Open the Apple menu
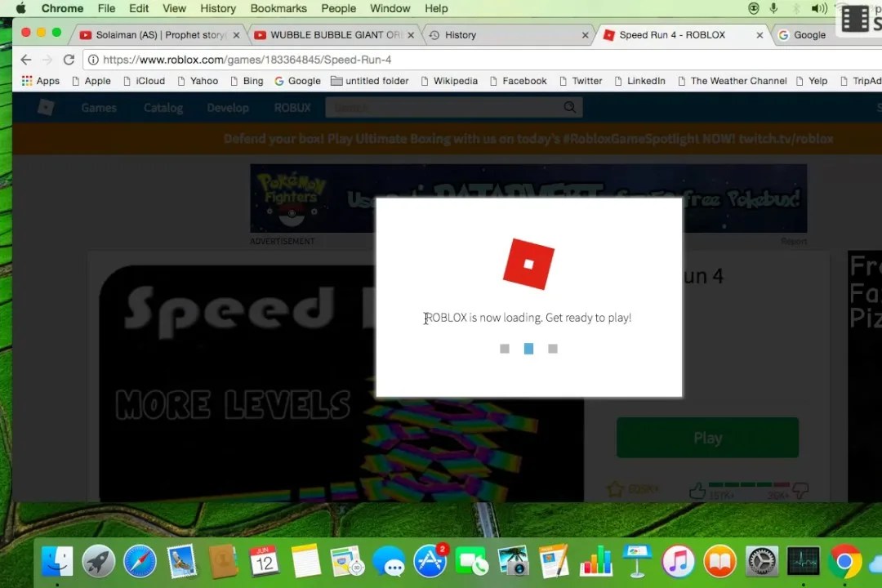 [20, 8]
